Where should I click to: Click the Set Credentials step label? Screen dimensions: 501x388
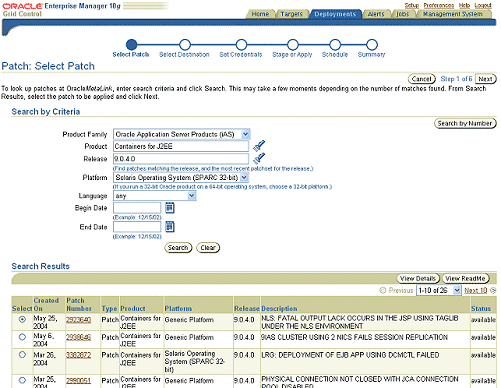coord(241,54)
